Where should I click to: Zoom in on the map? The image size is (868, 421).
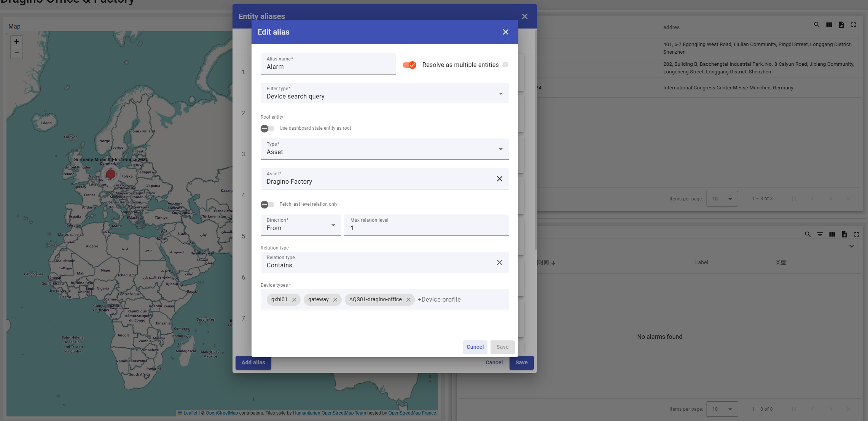pyautogui.click(x=16, y=41)
